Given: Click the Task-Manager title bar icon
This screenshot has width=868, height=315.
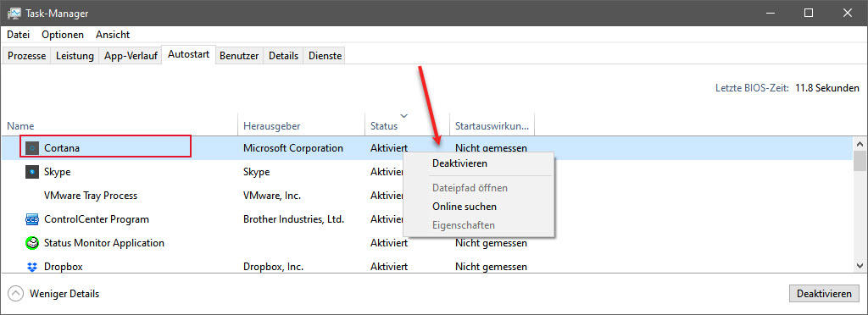Looking at the screenshot, I should tap(14, 14).
